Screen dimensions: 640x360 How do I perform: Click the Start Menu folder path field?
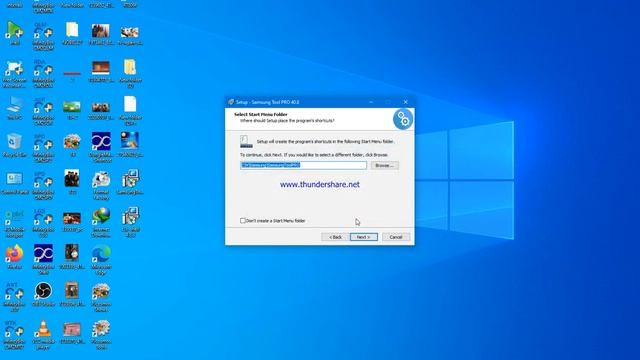pyautogui.click(x=303, y=165)
